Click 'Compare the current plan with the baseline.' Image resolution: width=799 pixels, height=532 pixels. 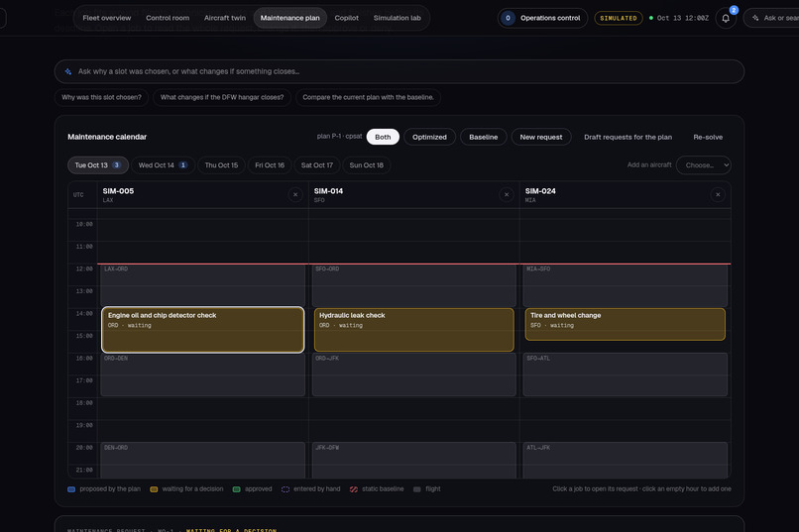pyautogui.click(x=368, y=97)
